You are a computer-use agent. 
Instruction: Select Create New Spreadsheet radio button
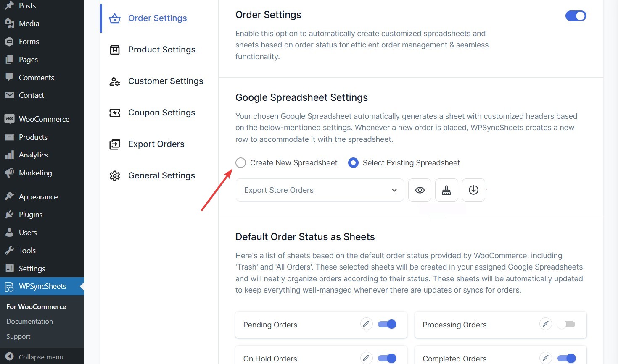(x=240, y=163)
